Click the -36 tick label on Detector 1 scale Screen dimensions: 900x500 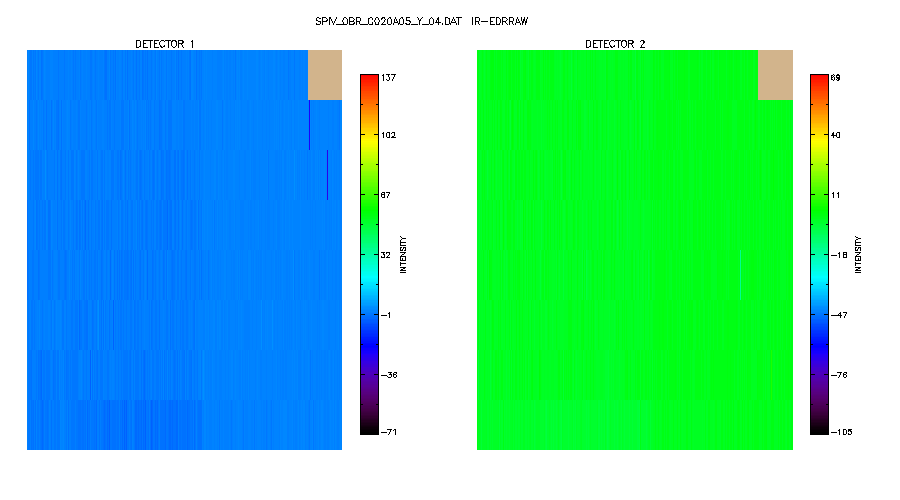point(389,375)
